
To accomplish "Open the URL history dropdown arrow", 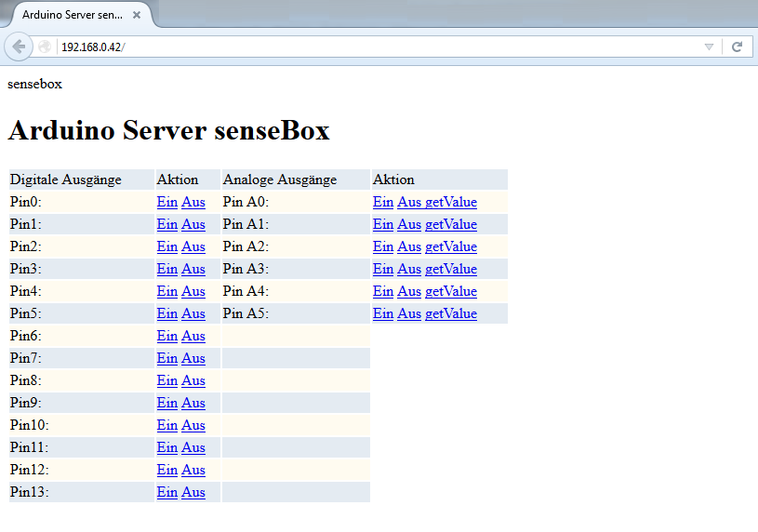I will pos(709,47).
